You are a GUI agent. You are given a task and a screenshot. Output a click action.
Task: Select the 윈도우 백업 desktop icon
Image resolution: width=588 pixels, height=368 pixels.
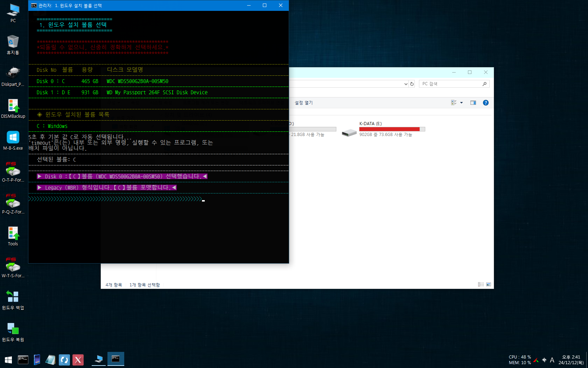pos(13,300)
